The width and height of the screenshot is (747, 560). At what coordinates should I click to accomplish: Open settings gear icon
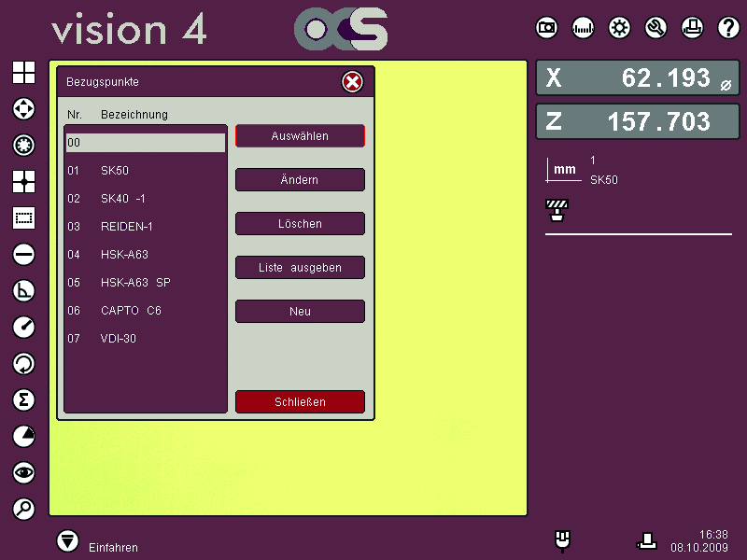tap(619, 28)
